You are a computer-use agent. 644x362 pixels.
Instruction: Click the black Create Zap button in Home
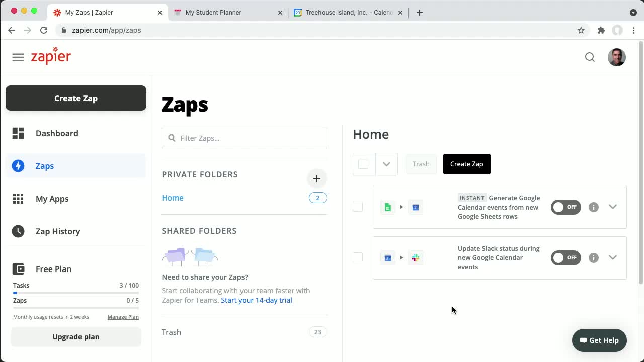467,164
